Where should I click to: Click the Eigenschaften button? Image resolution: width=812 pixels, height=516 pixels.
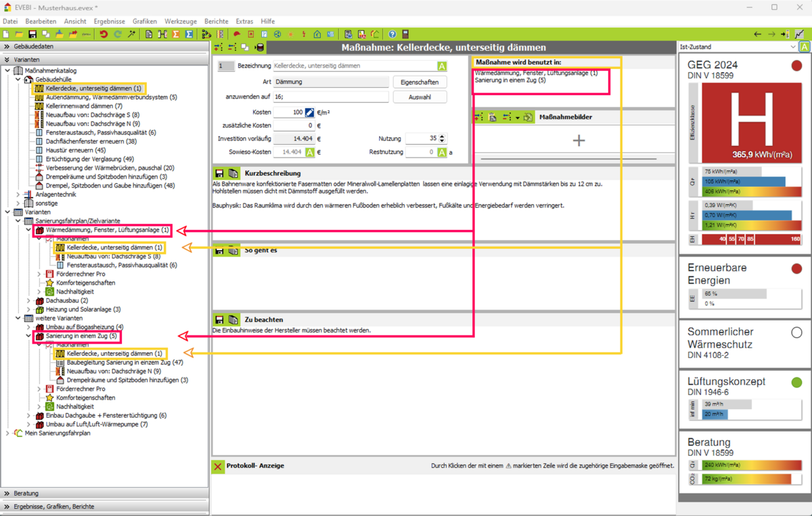(420, 82)
